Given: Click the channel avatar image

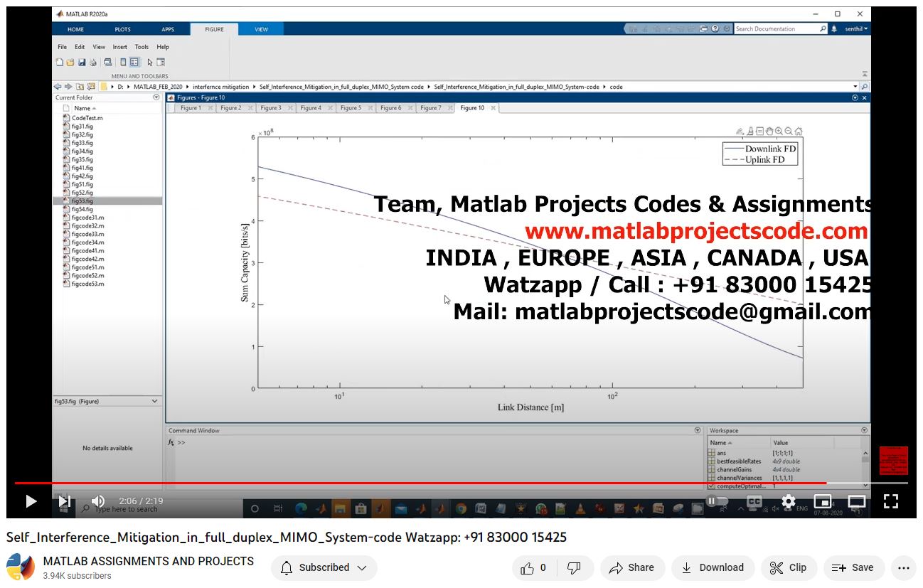Looking at the screenshot, I should (x=21, y=567).
